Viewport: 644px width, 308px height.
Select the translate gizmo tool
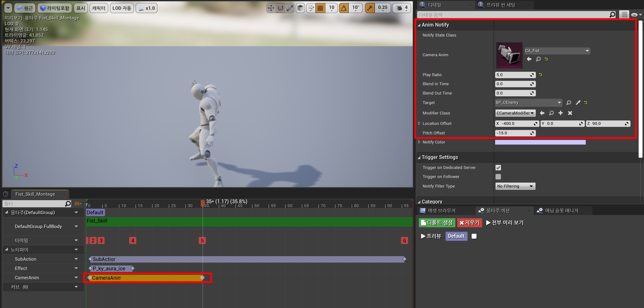tap(271, 8)
